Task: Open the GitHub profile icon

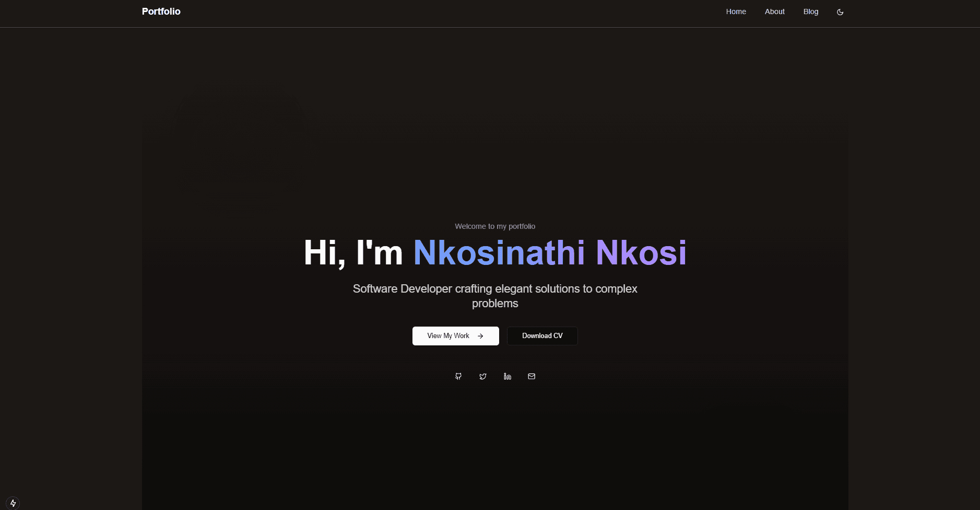Action: click(458, 376)
